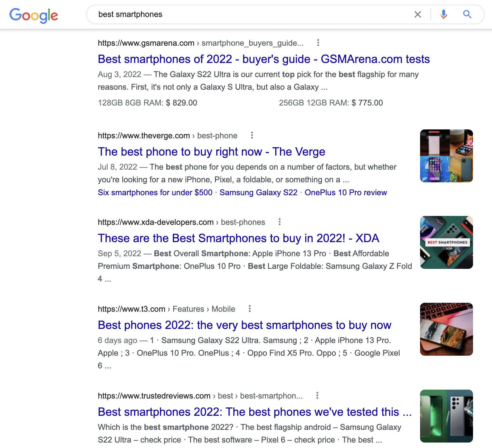The height and width of the screenshot is (448, 492).
Task: Open three-dot menu for xda-developers.com result
Action: pos(280,222)
